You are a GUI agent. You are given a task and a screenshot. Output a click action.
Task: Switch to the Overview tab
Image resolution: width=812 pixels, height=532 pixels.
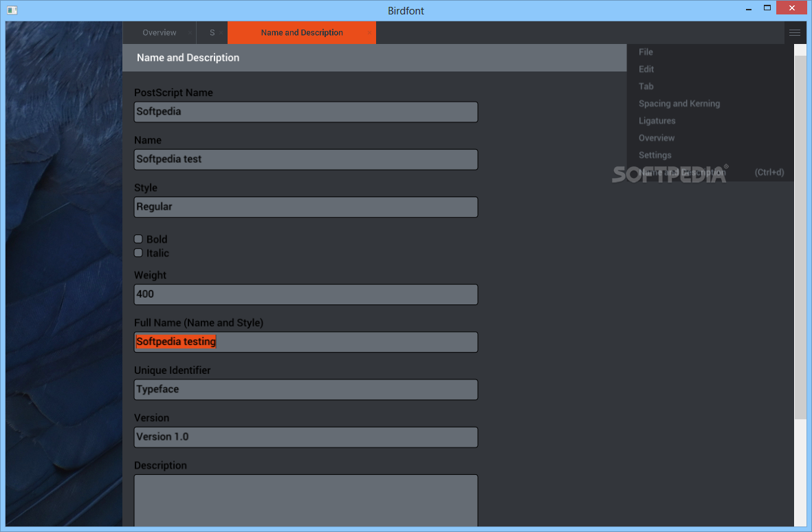[x=160, y=32]
